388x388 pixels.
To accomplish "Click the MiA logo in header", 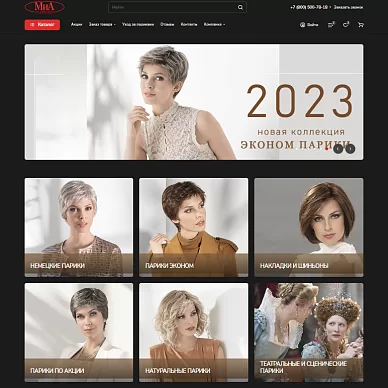I will pyautogui.click(x=44, y=7).
